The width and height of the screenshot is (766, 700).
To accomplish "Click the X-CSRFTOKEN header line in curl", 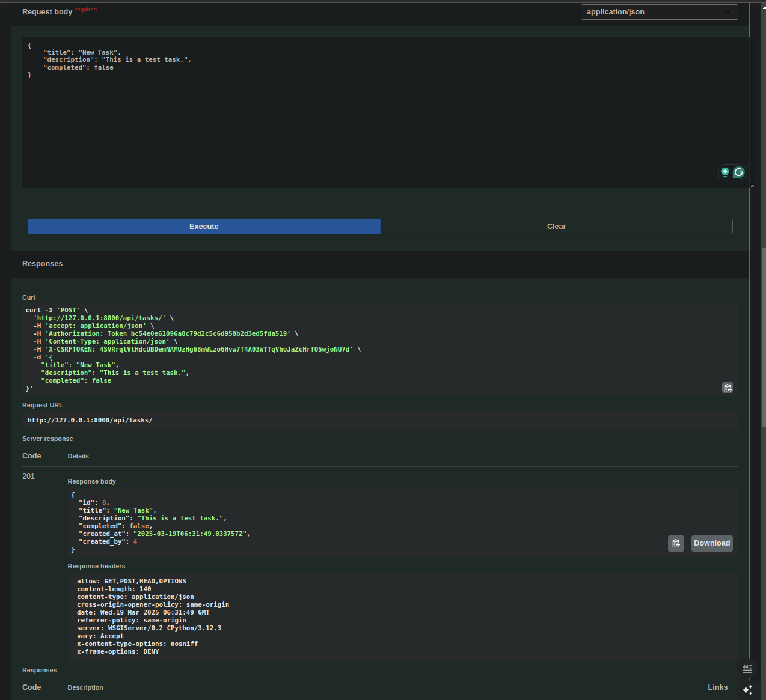I will (x=197, y=349).
